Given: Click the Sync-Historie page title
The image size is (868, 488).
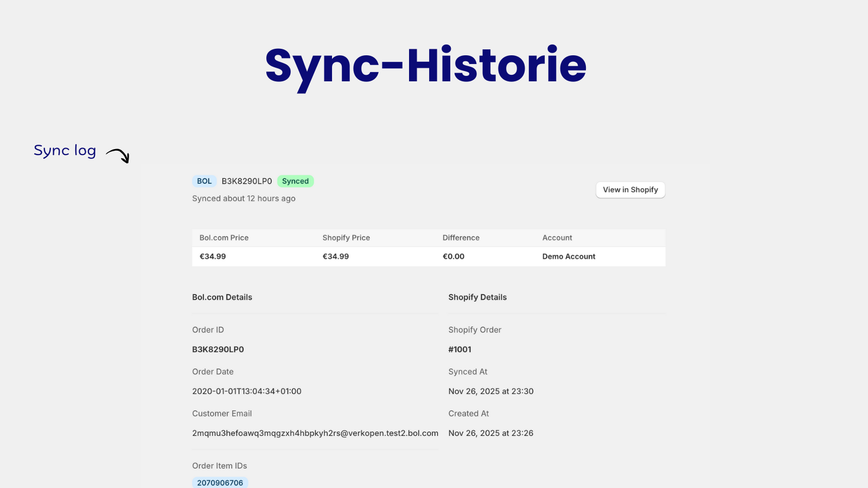Looking at the screenshot, I should click(426, 66).
